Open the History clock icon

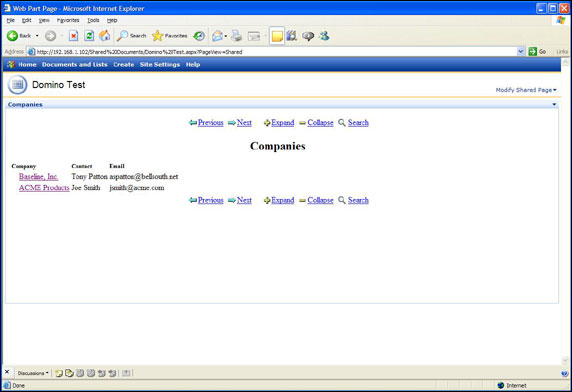coord(199,36)
